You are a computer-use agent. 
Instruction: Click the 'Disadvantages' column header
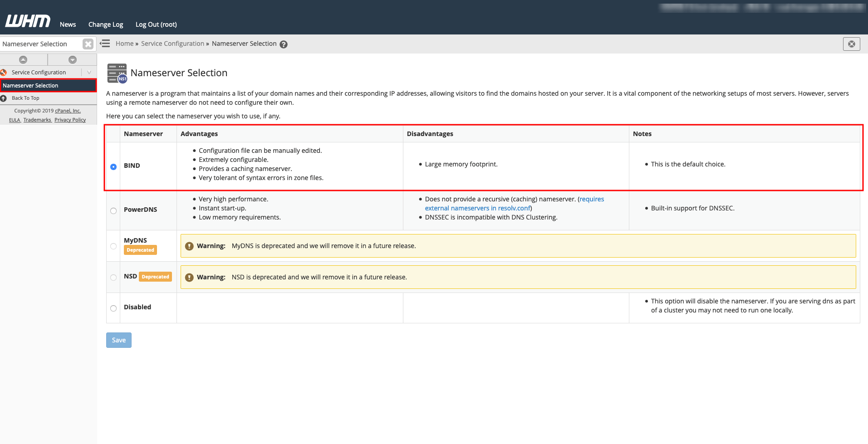[430, 134]
